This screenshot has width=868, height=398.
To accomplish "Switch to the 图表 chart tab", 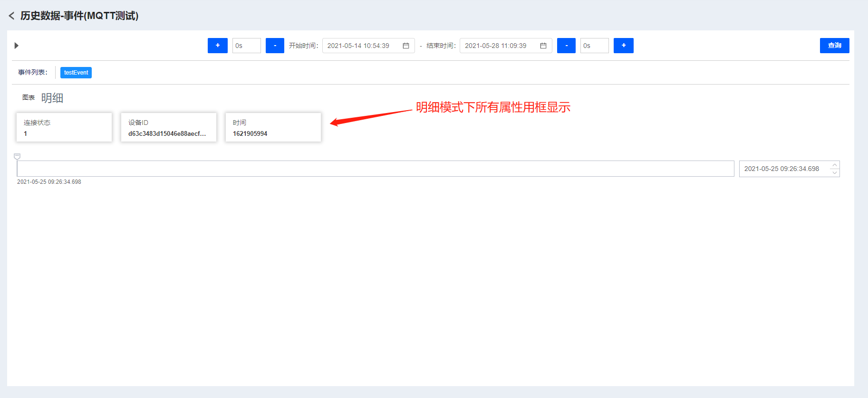I will 29,97.
